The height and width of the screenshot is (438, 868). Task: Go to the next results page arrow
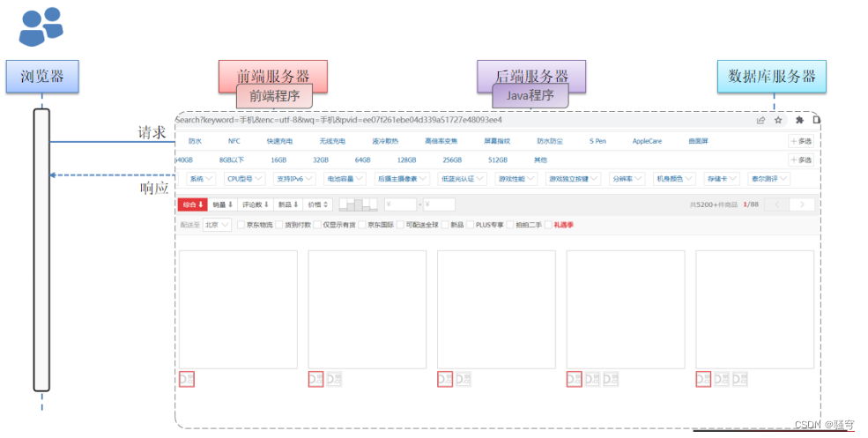click(x=802, y=204)
